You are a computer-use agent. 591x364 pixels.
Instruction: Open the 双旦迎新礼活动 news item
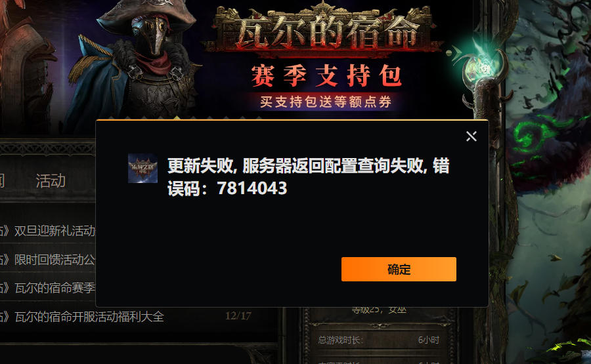(48, 231)
